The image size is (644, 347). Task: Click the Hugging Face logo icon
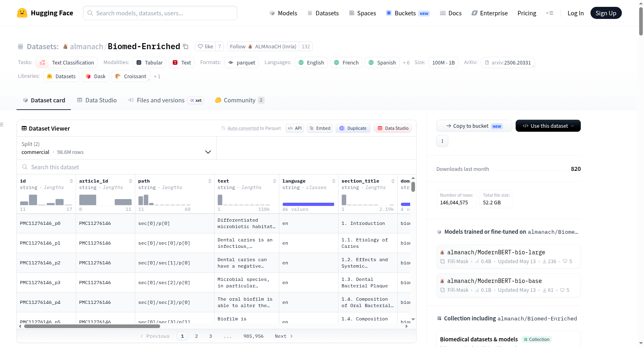[x=22, y=13]
